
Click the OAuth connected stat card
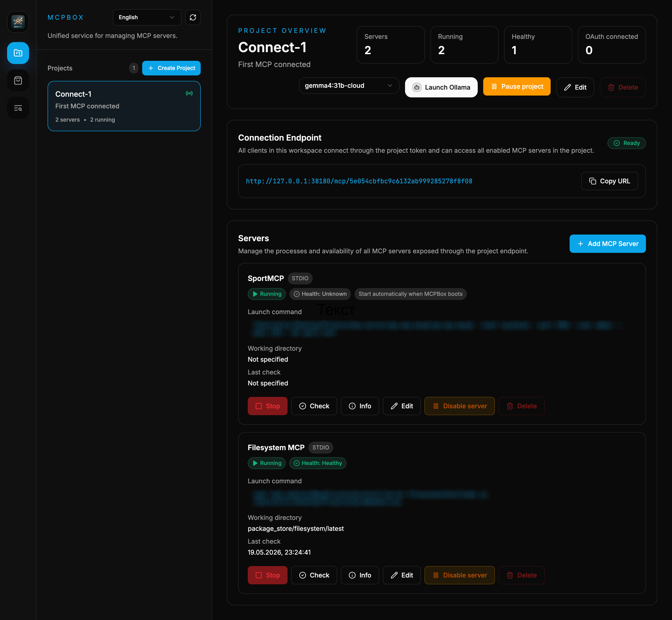tap(612, 45)
